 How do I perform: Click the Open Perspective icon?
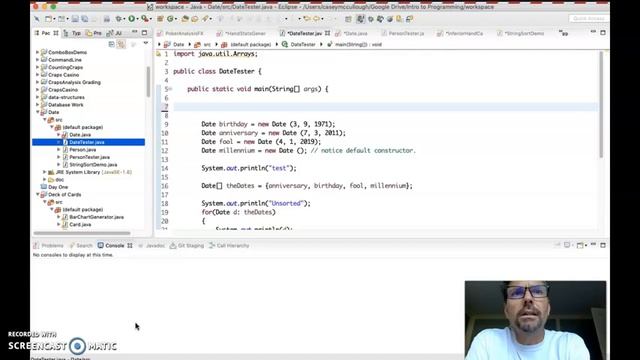click(x=348, y=19)
